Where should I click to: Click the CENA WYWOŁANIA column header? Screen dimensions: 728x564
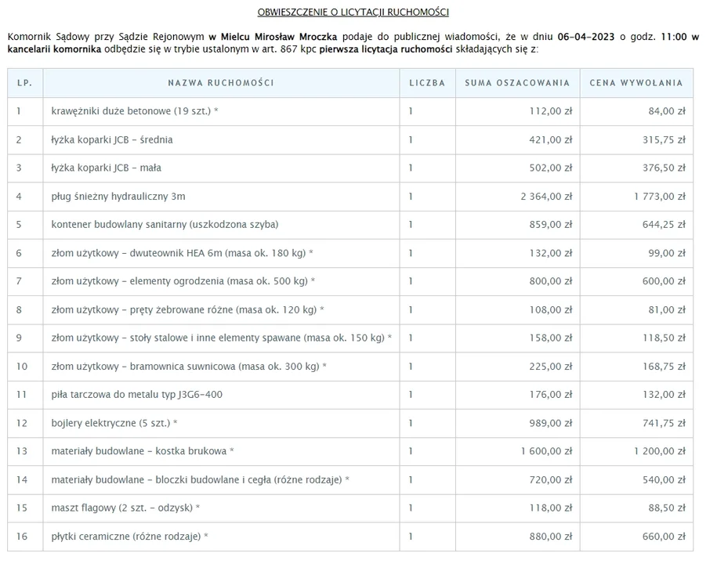[x=636, y=83]
